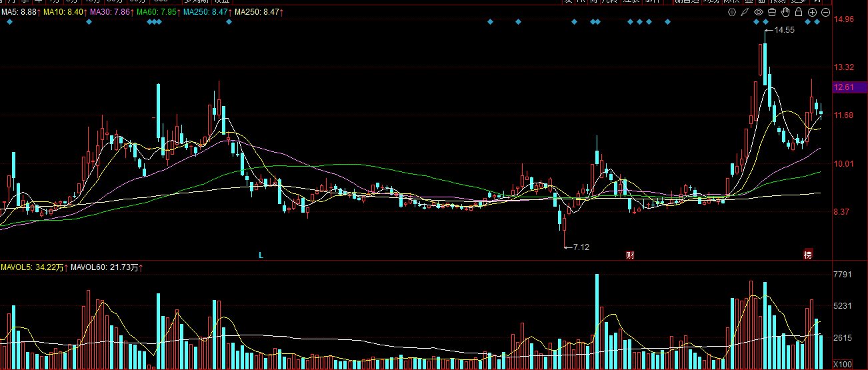Click the 7.12 low price marker
Viewport: 868px width, 370px height.
coord(581,247)
